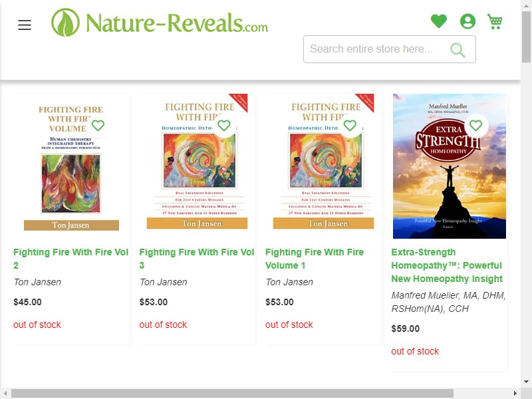
Task: Toggle wishlist heart on Fighting Fire Vol 3
Action: tap(224, 126)
